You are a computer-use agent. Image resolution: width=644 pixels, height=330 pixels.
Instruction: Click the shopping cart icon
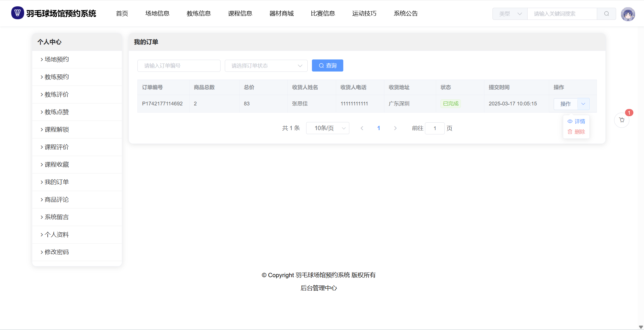pyautogui.click(x=622, y=120)
